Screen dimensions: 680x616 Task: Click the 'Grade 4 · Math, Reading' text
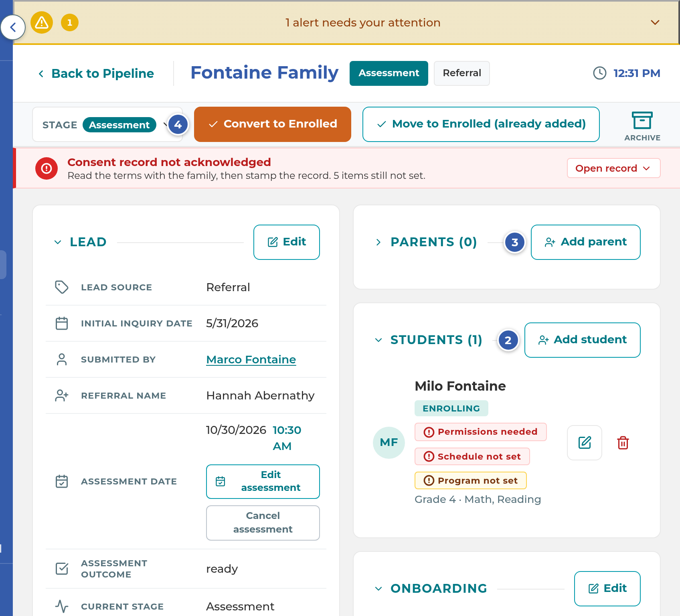(478, 499)
